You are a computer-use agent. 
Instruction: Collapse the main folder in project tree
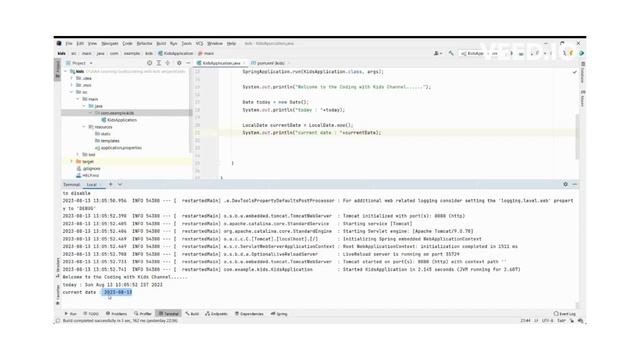point(78,99)
